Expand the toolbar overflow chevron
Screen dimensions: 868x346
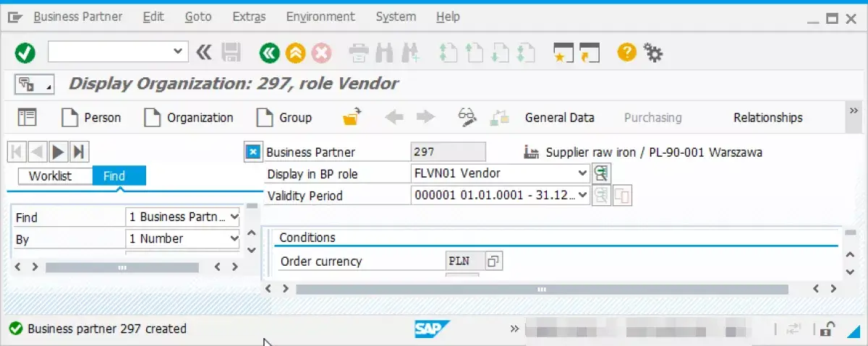point(854,111)
